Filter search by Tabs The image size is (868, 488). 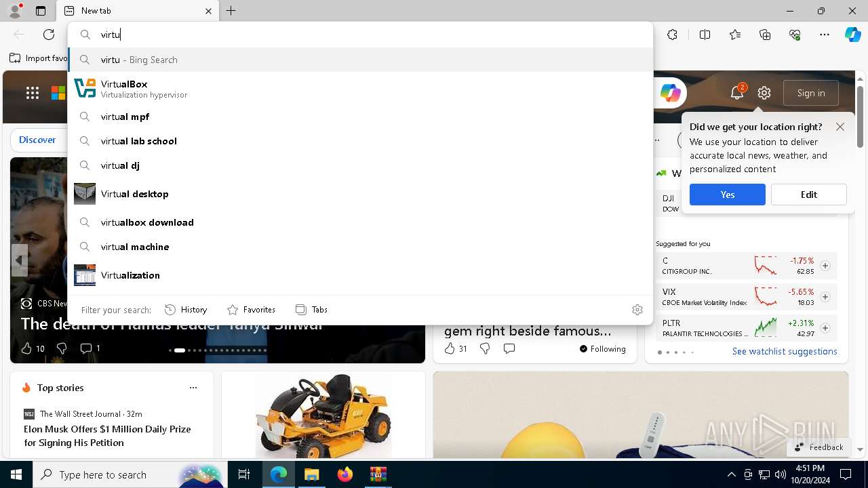pyautogui.click(x=311, y=310)
